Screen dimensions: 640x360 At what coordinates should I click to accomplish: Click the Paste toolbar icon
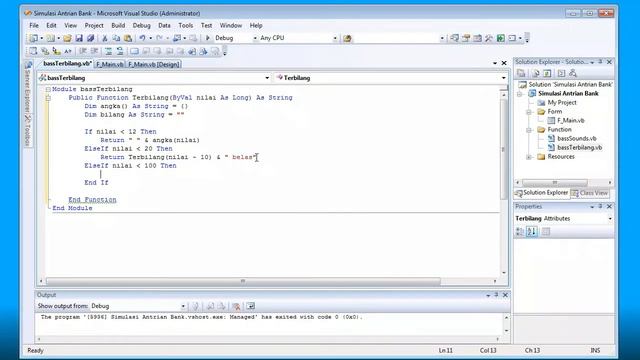tap(128, 38)
